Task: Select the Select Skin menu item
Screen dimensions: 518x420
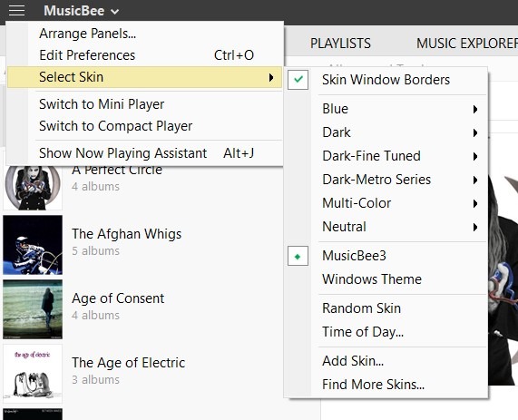Action: click(145, 77)
